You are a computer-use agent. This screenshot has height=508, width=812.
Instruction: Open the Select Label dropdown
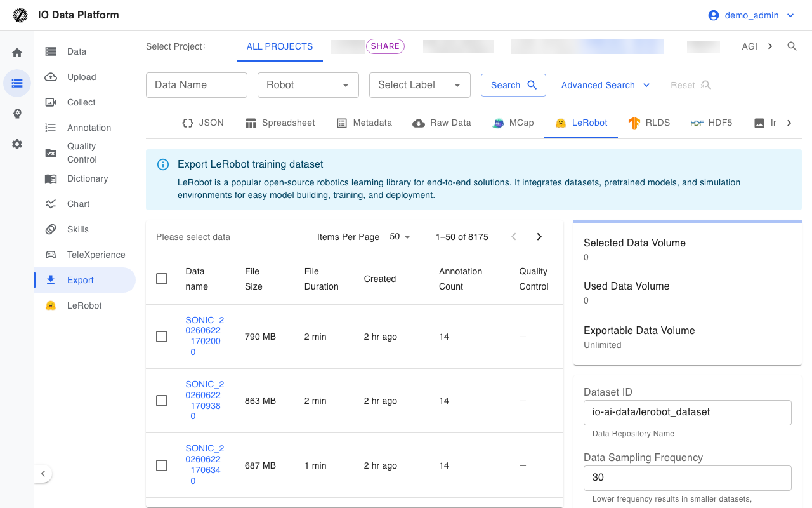click(420, 85)
